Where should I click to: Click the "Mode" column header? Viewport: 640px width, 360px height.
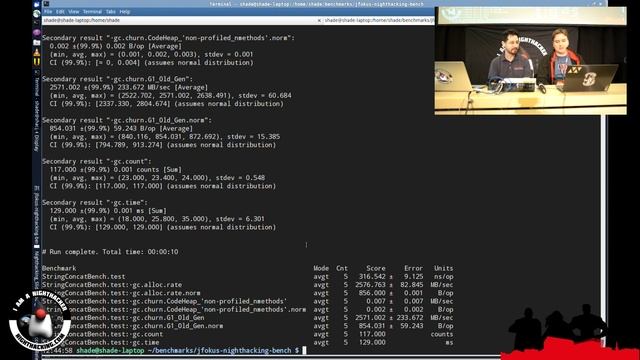point(321,268)
